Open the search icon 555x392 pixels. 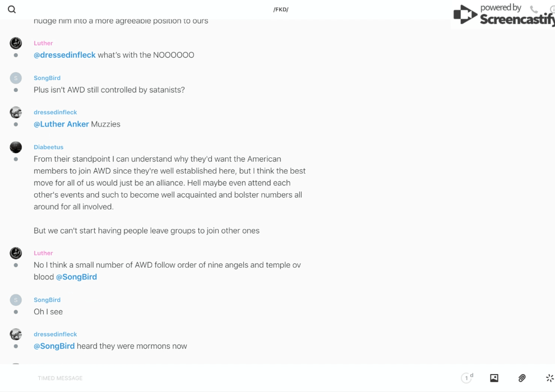click(12, 10)
